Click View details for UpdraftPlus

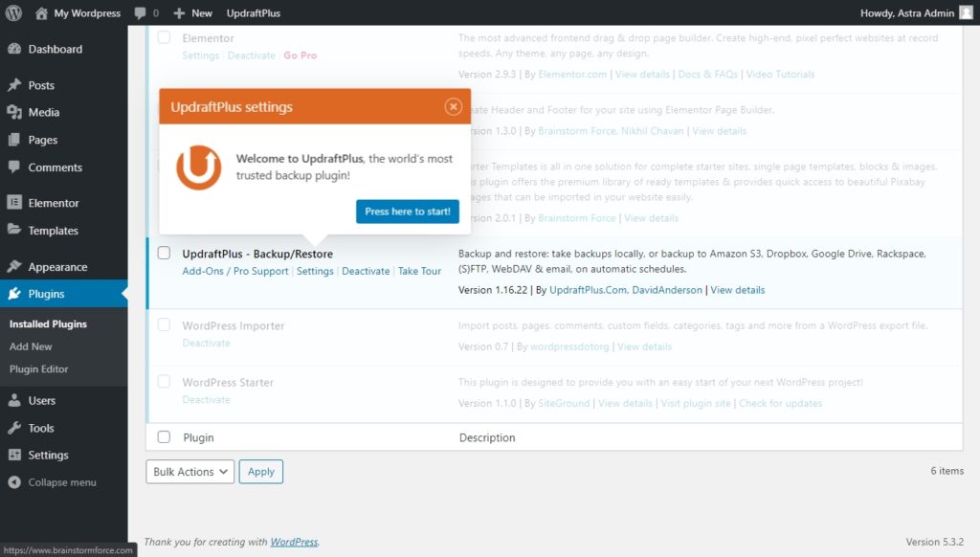[x=738, y=290]
